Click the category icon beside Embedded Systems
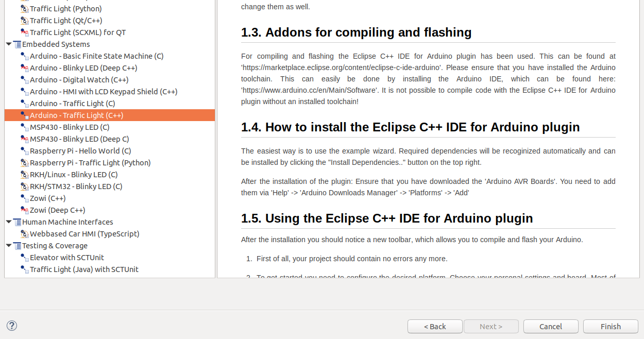This screenshot has height=339, width=644. (17, 44)
